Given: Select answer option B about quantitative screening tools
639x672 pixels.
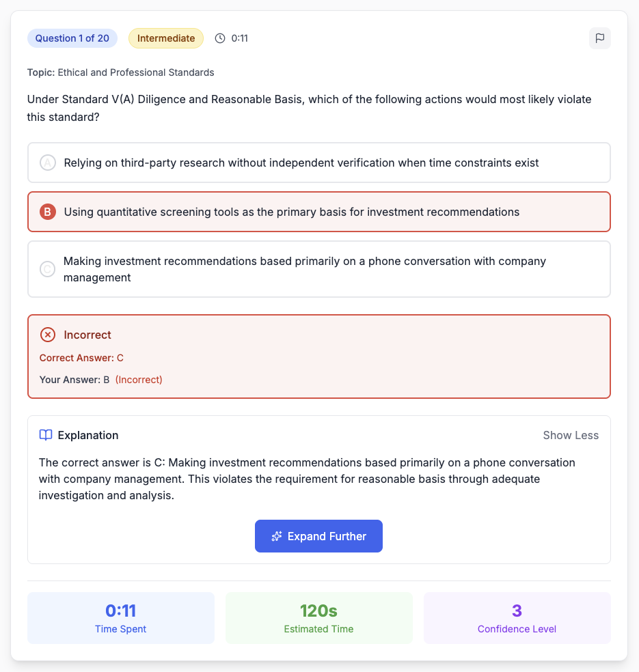Looking at the screenshot, I should coord(318,212).
